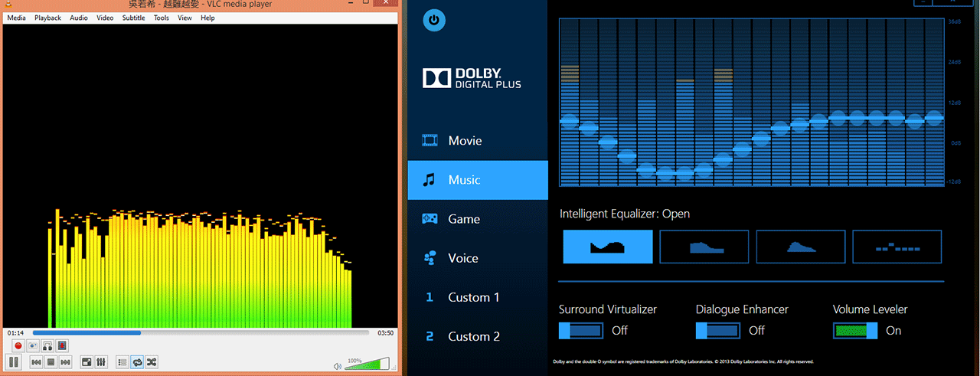Skip to next track in VLC
This screenshot has height=376, width=980.
pyautogui.click(x=66, y=361)
